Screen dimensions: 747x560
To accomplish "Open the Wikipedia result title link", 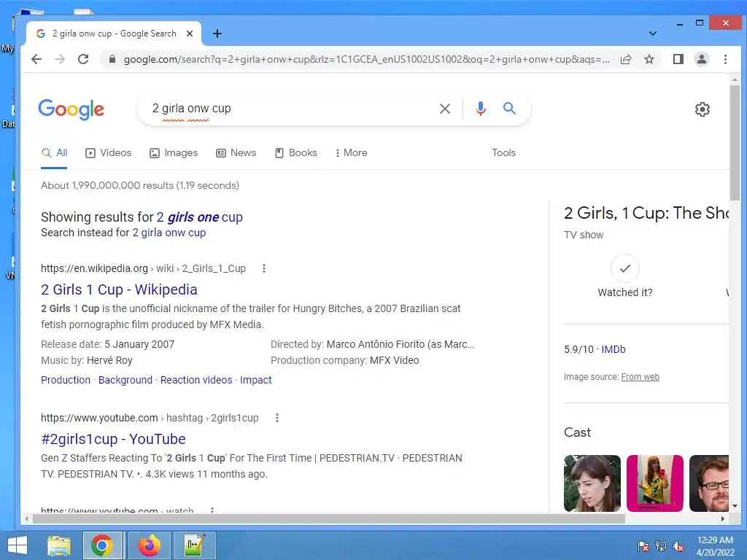I will click(x=119, y=289).
